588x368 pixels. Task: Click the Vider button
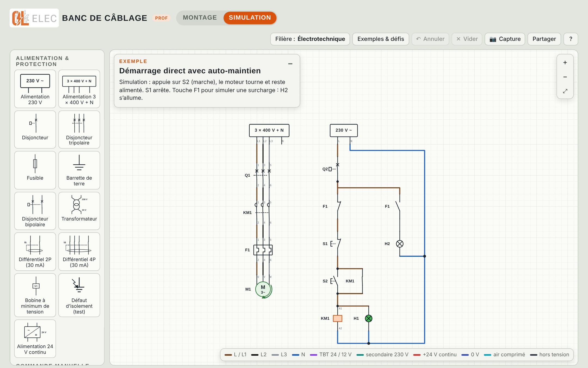pos(467,39)
